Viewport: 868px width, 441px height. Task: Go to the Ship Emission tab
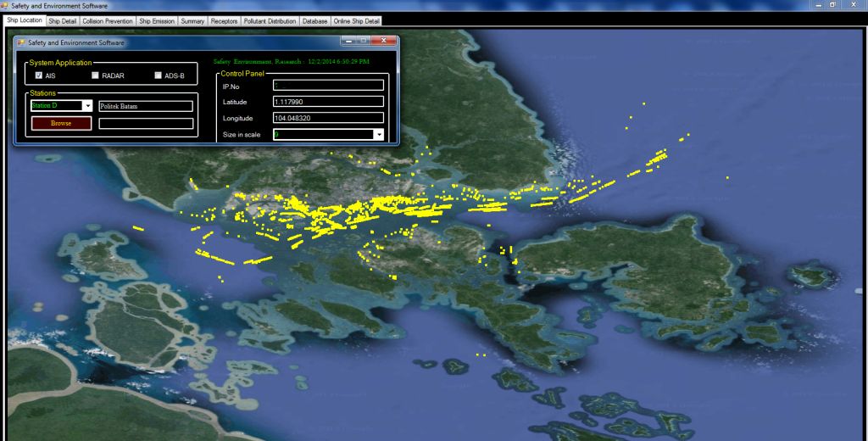pos(156,20)
